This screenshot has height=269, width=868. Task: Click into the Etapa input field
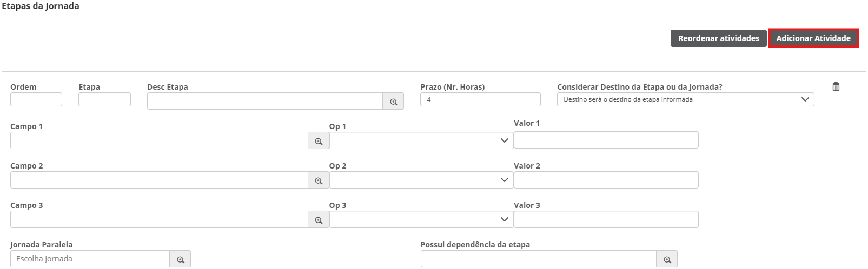tap(104, 99)
